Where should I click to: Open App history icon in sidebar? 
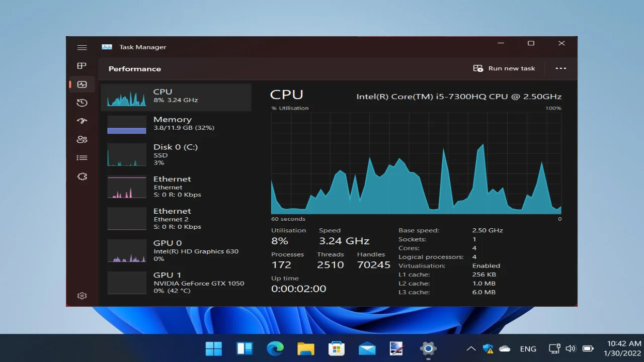click(82, 103)
